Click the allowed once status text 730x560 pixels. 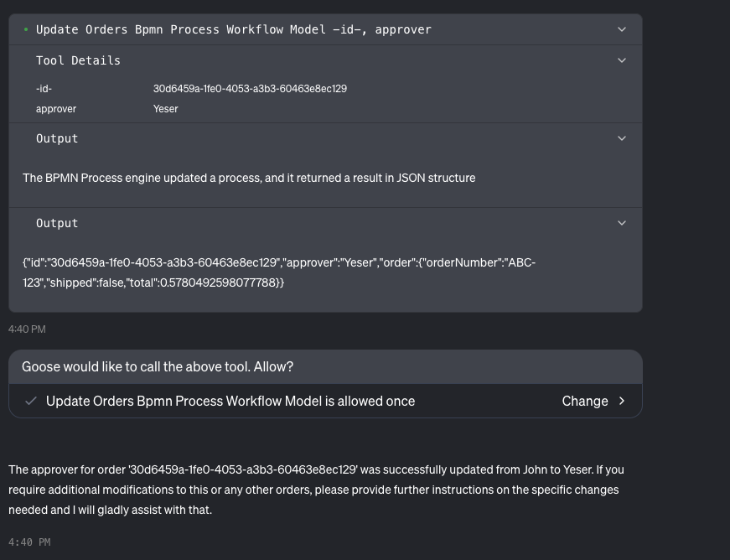tap(230, 401)
